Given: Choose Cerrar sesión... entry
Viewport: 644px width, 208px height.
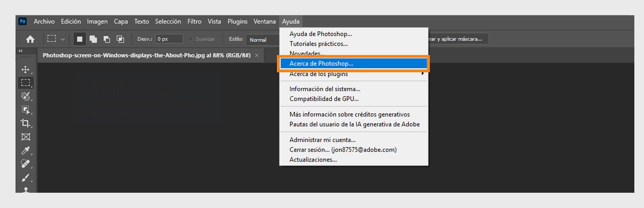Looking at the screenshot, I should tap(353, 150).
